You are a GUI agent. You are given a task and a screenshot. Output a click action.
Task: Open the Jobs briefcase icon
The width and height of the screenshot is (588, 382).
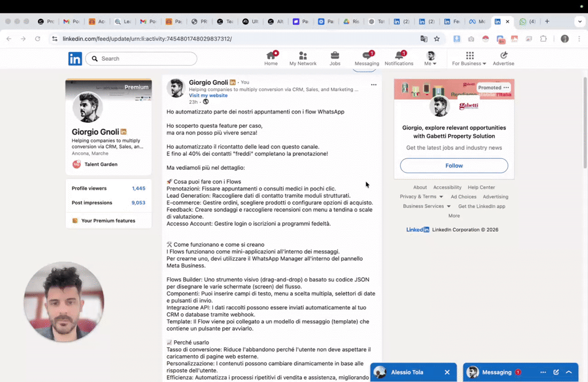point(335,59)
